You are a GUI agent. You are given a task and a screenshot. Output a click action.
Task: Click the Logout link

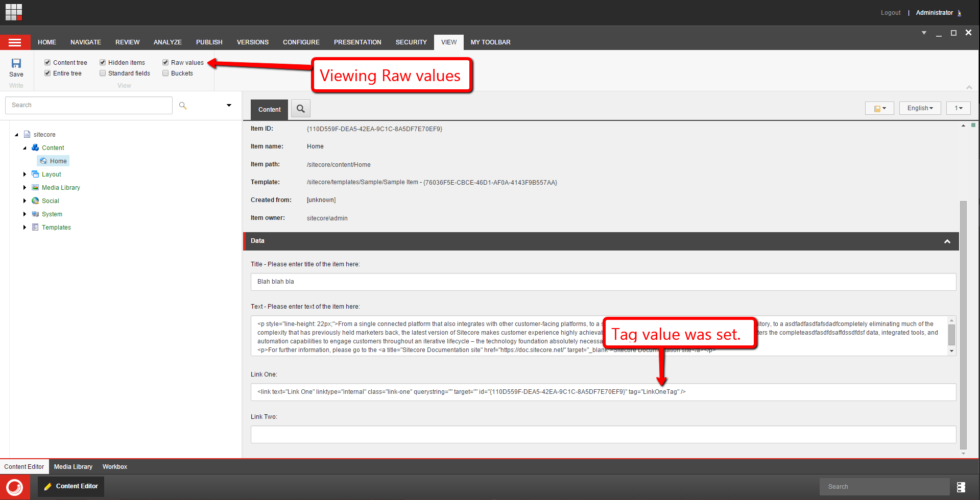(890, 13)
